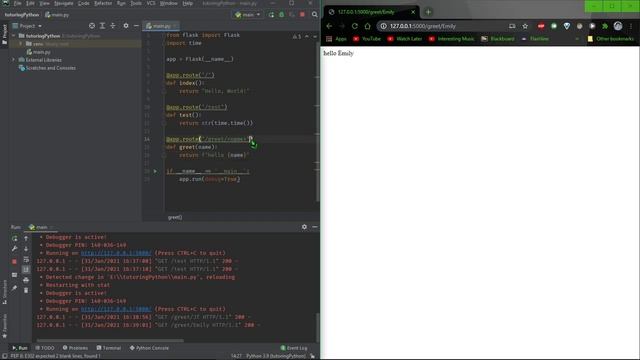Open the Watch Later bookmark
The width and height of the screenshot is (640, 360).
pos(405,39)
